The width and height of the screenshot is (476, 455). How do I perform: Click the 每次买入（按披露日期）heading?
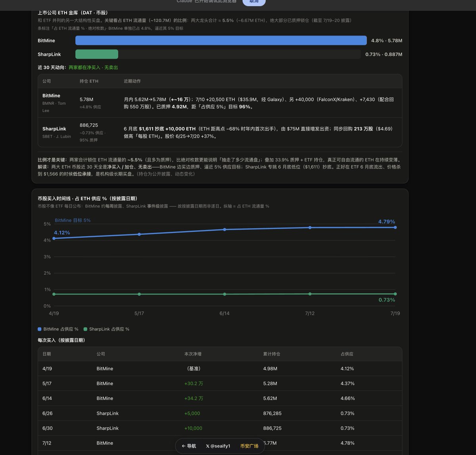61,340
